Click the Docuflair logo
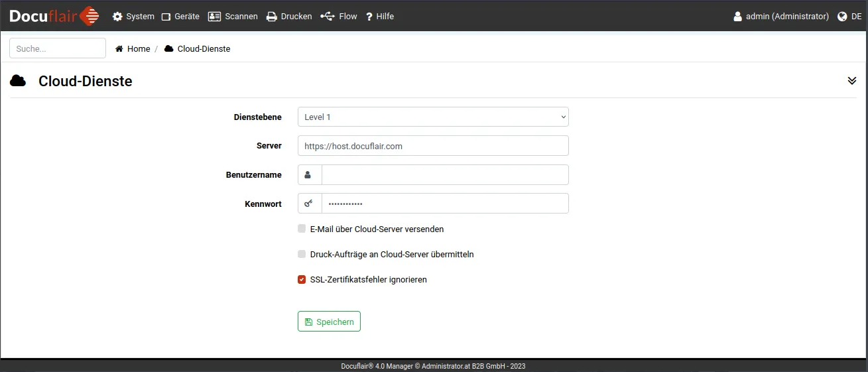This screenshot has height=372, width=868. click(54, 16)
